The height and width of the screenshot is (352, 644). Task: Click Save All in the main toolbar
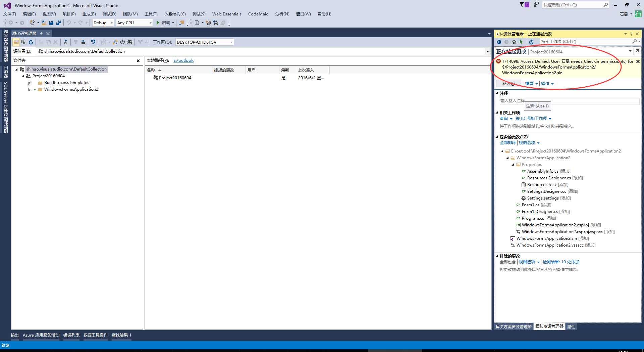point(59,23)
